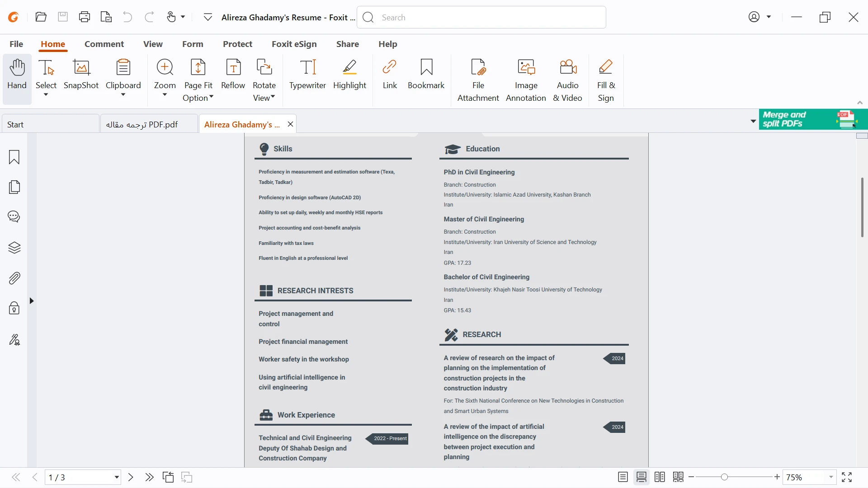Screen dimensions: 868x488
Task: Expand the 75% zoom level dropdown
Action: [830, 477]
